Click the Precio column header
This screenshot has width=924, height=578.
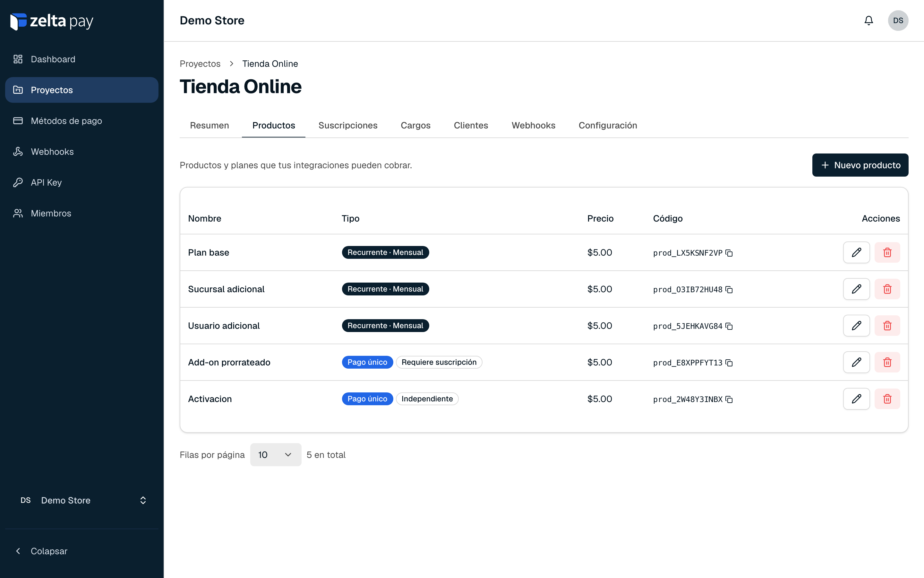point(600,219)
